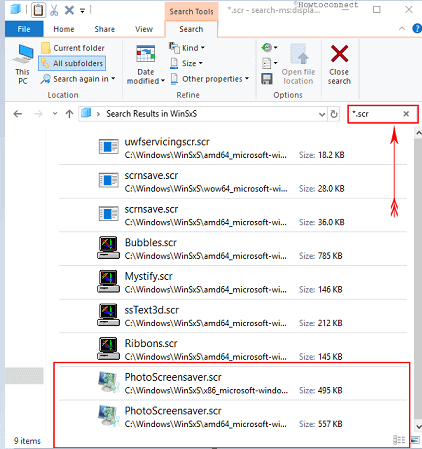
Task: Click the address bar folder icon
Action: [86, 113]
